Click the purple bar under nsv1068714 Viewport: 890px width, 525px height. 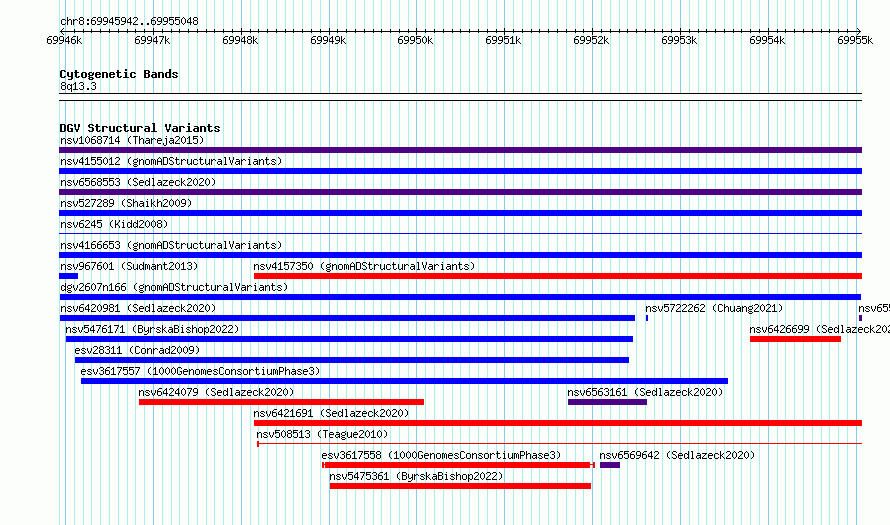tap(460, 150)
